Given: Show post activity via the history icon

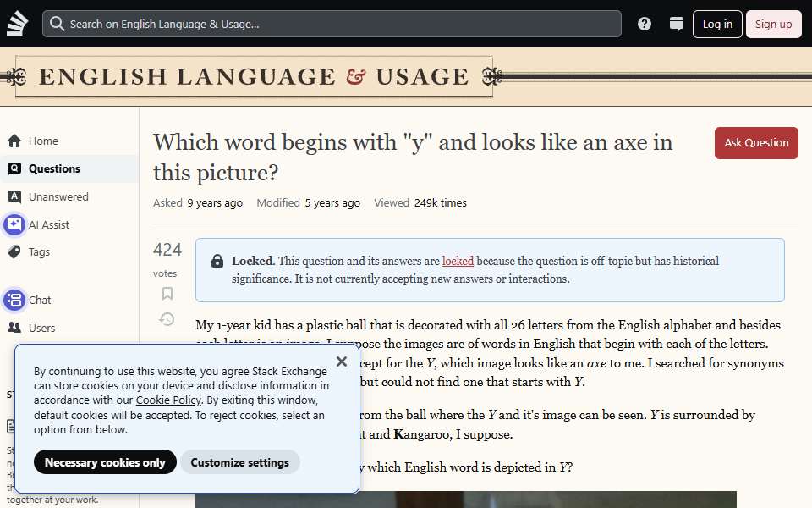Looking at the screenshot, I should 167,319.
